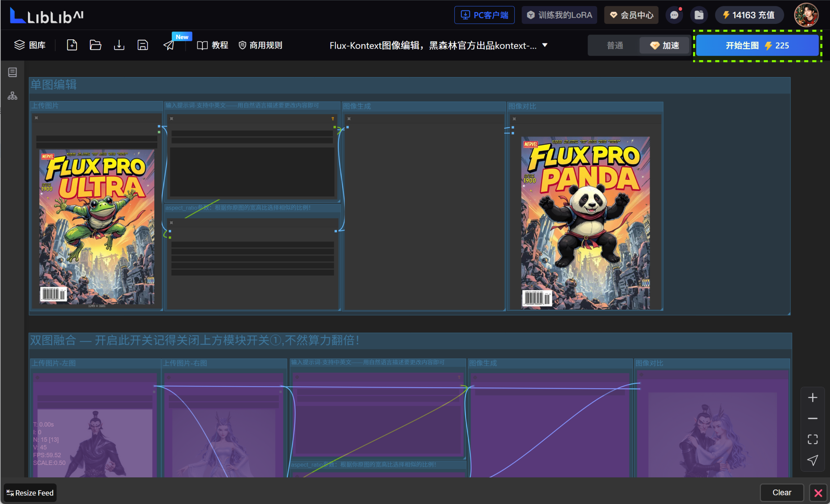Click the list panel sidebar icon
Screen dimensions: 830x504
[x=12, y=72]
